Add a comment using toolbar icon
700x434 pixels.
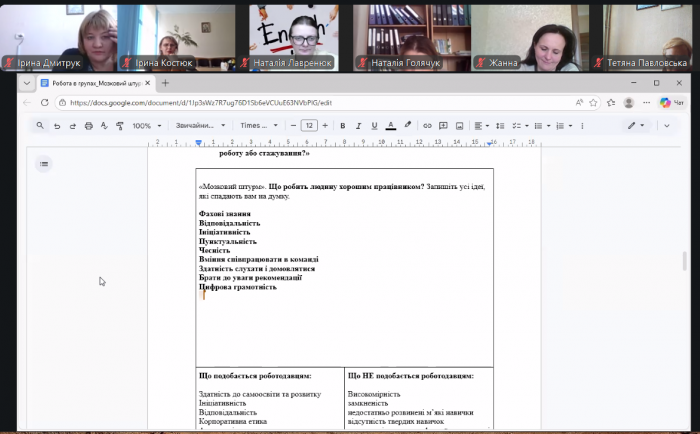pos(443,126)
